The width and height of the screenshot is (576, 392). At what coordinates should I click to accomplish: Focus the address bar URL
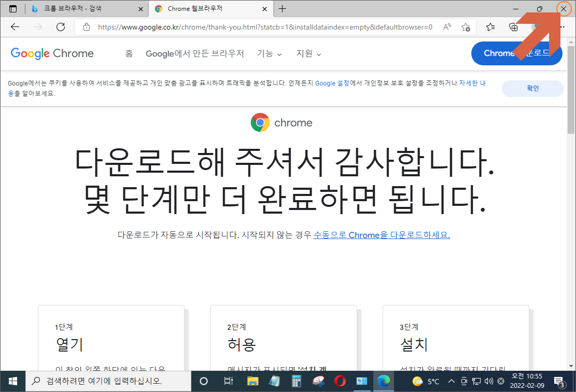click(265, 27)
